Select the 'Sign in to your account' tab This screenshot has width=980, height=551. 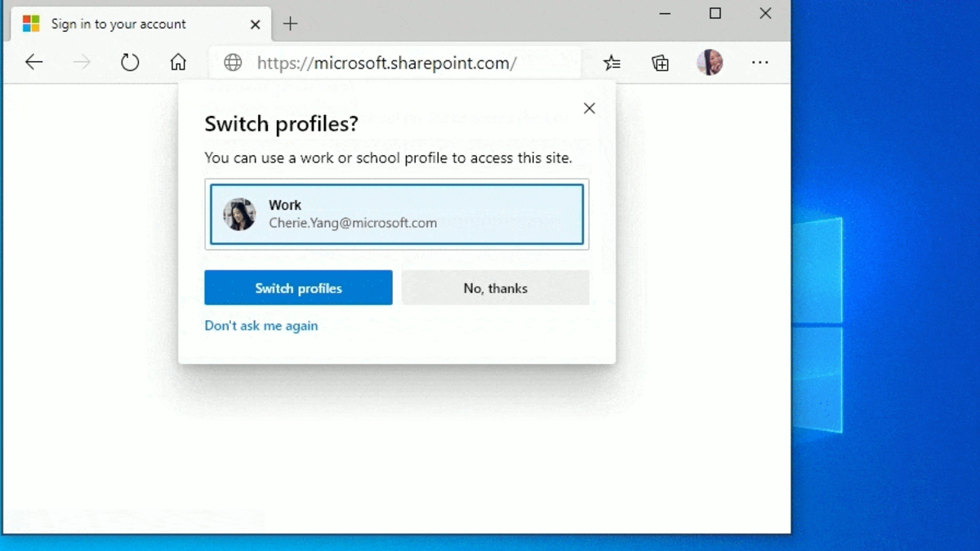[118, 24]
